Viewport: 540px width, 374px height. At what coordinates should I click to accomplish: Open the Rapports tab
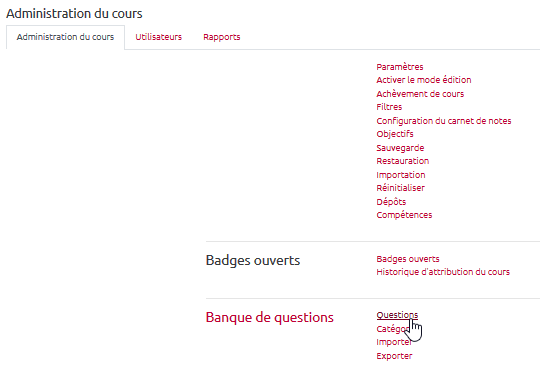pyautogui.click(x=221, y=37)
